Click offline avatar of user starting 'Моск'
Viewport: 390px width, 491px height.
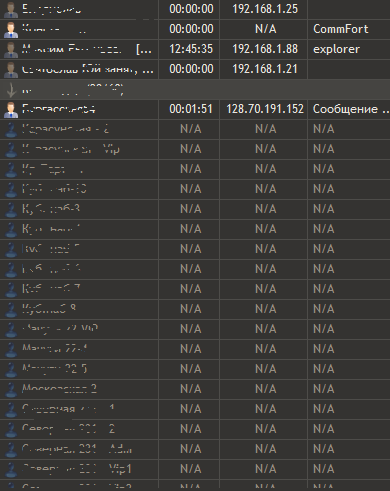(11, 390)
